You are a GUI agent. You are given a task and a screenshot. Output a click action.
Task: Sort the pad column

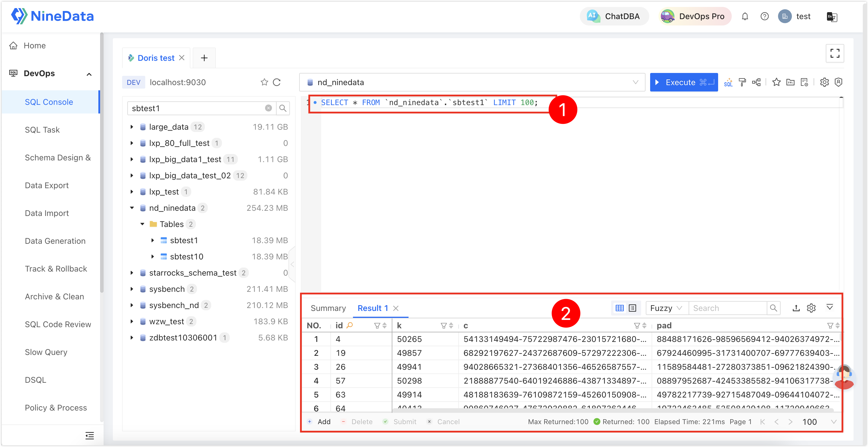click(837, 326)
